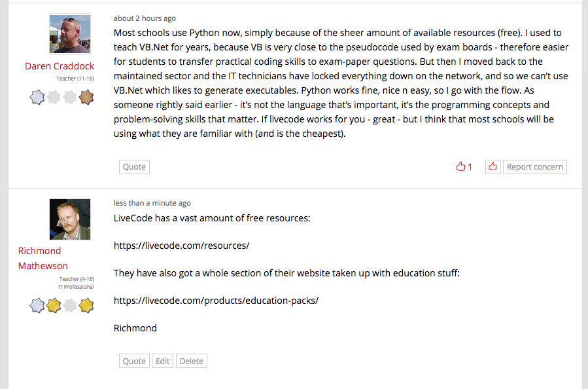
Task: Click Daren Craddock's bronze badge icon
Action: coord(86,98)
